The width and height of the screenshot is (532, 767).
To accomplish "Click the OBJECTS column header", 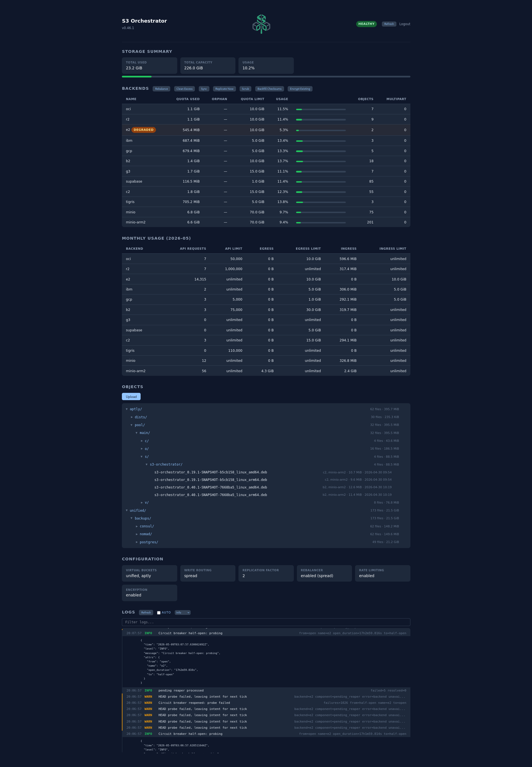I will [365, 99].
